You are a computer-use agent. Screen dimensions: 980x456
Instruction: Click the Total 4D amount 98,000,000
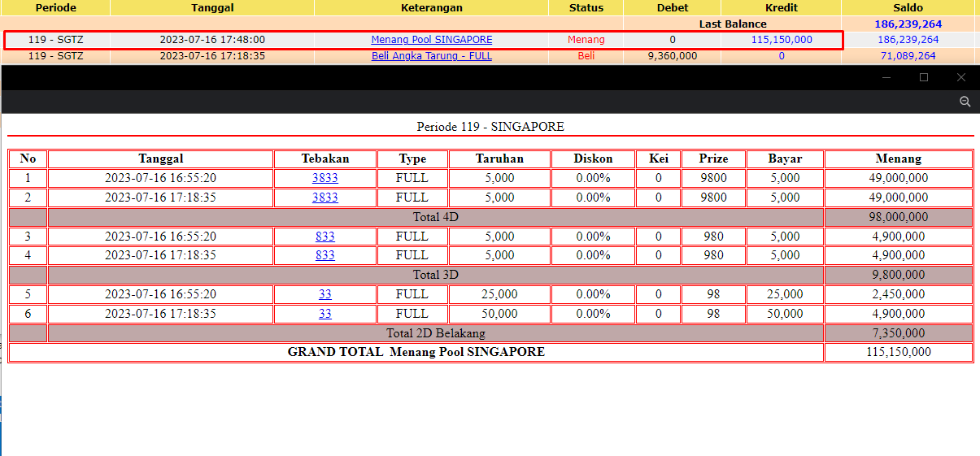(899, 217)
